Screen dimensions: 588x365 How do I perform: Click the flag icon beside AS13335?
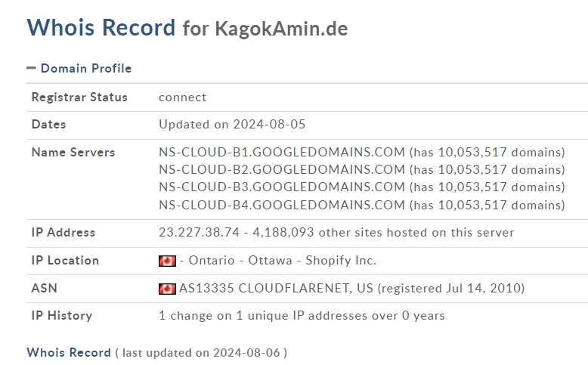click(x=167, y=289)
